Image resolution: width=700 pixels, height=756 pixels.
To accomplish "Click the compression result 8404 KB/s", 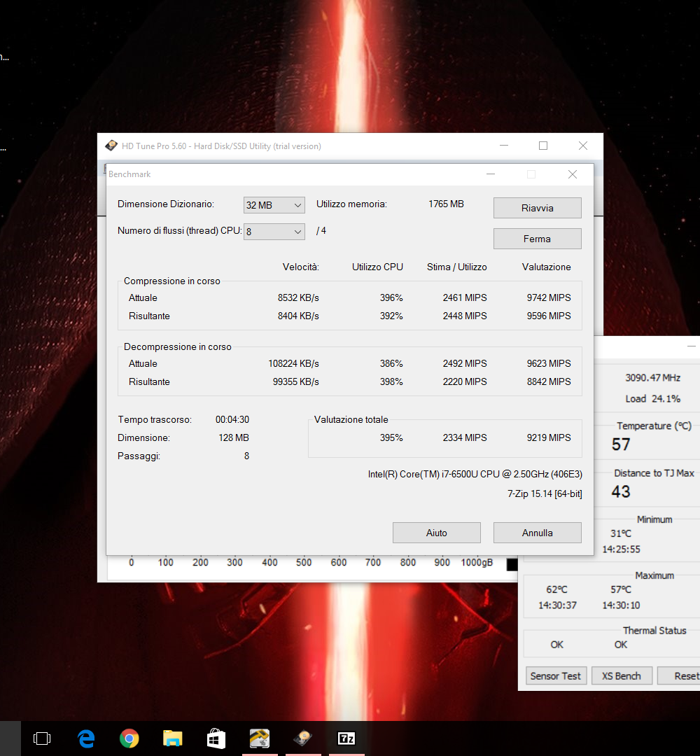I will tap(298, 316).
